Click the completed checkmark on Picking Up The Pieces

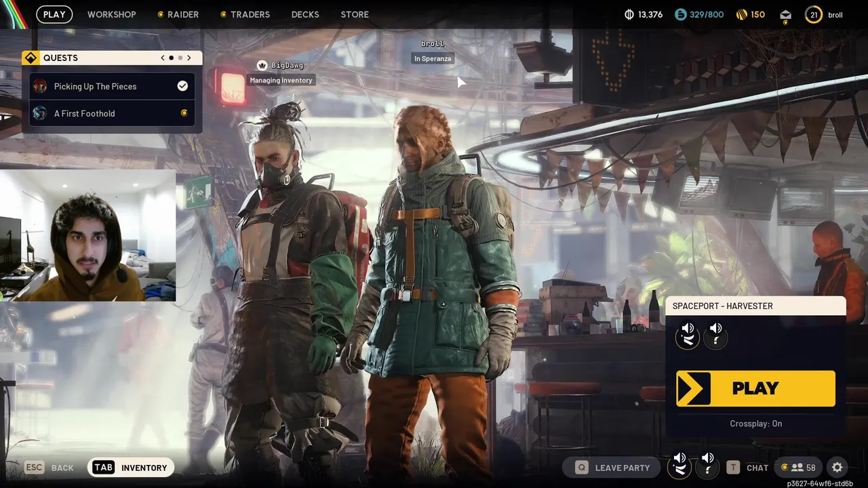182,86
